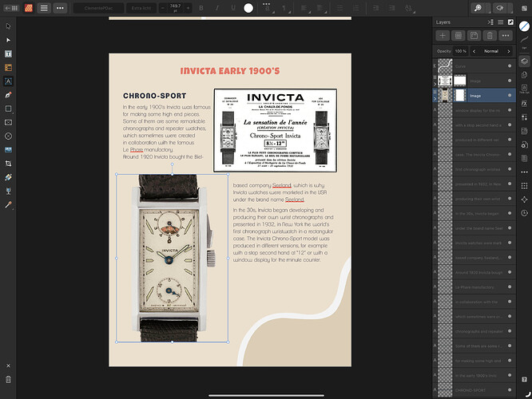
Task: Open paragraph options dropdown
Action: tap(284, 8)
